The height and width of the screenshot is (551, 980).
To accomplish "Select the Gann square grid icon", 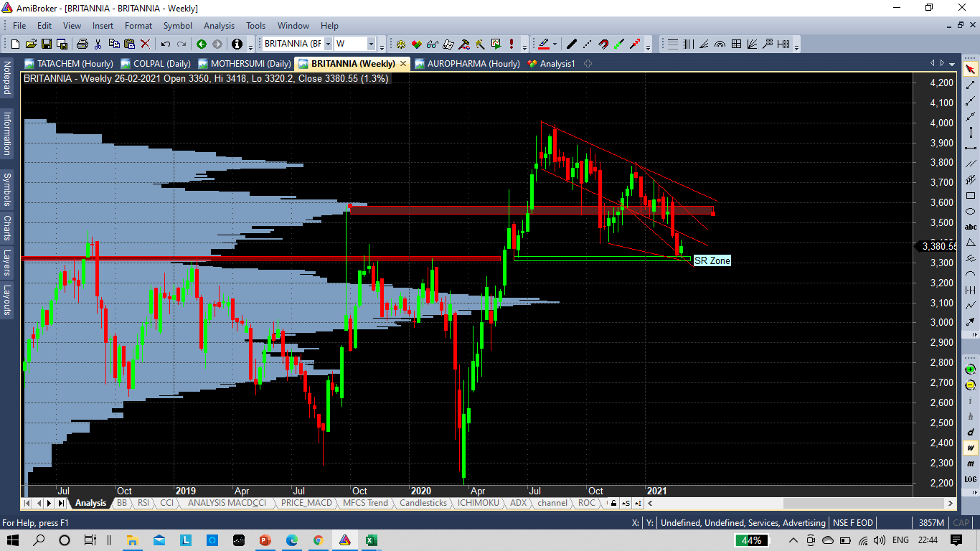I will pos(736,44).
